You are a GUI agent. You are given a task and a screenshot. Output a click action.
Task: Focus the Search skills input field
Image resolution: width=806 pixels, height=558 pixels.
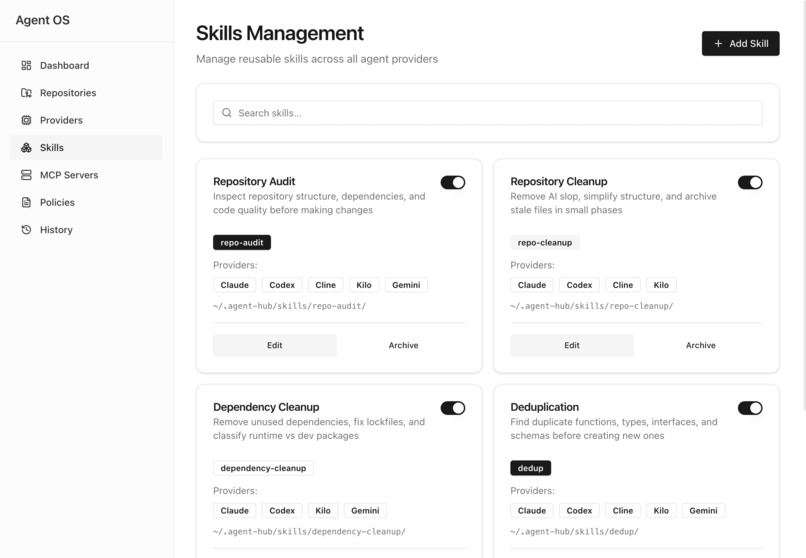click(x=487, y=113)
